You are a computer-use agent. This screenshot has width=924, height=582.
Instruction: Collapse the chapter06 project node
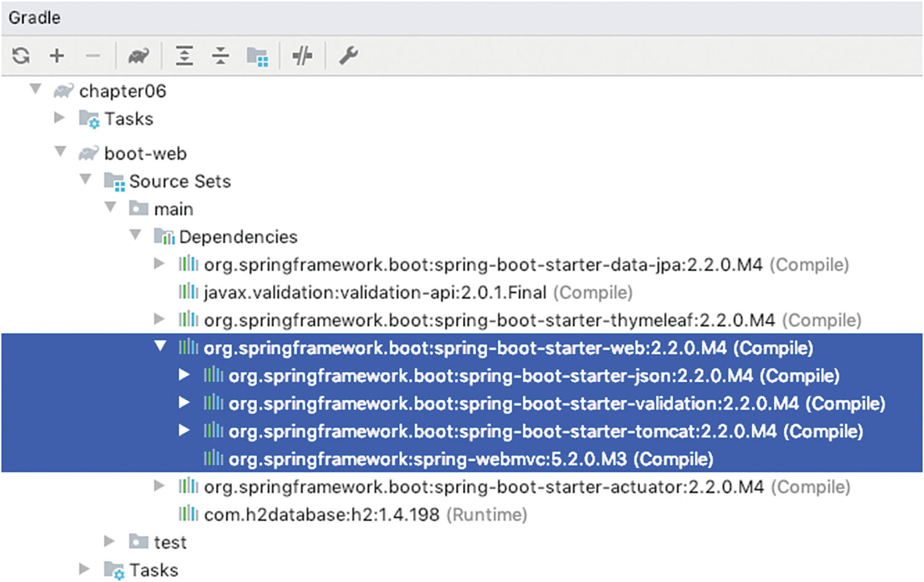pos(36,90)
